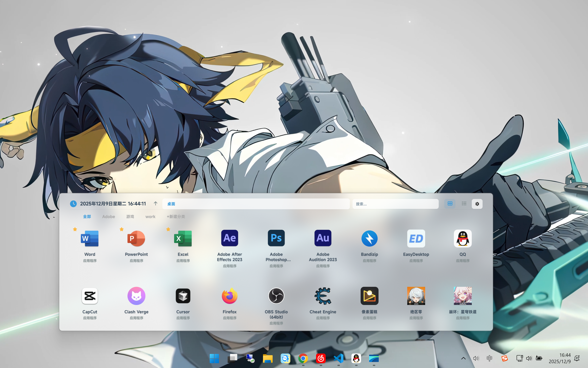Launch 崩坏：星穹铁道 game
588x368 pixels.
coord(463,296)
